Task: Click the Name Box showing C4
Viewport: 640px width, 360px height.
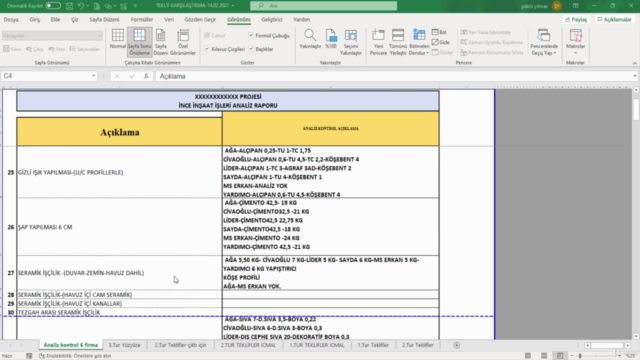Action: (x=46, y=76)
